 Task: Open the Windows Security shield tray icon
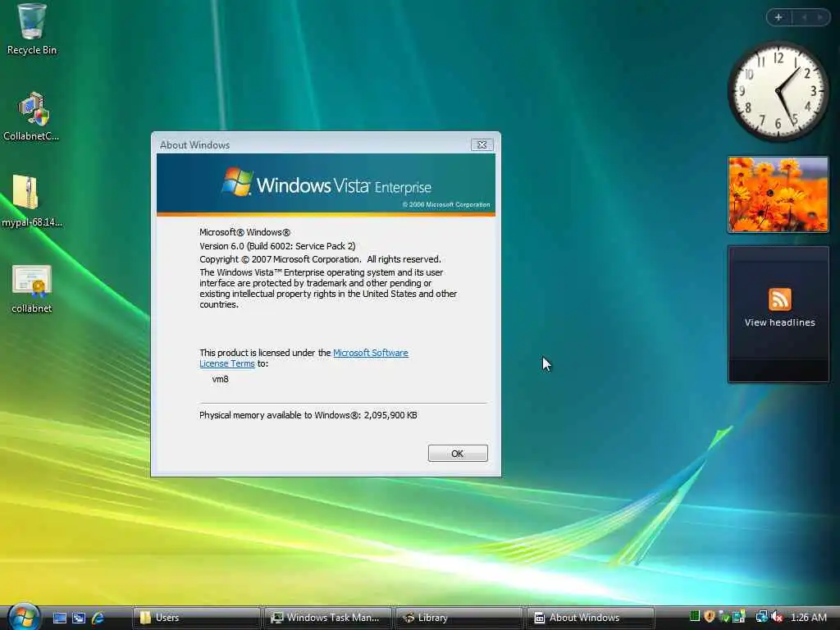point(710,617)
